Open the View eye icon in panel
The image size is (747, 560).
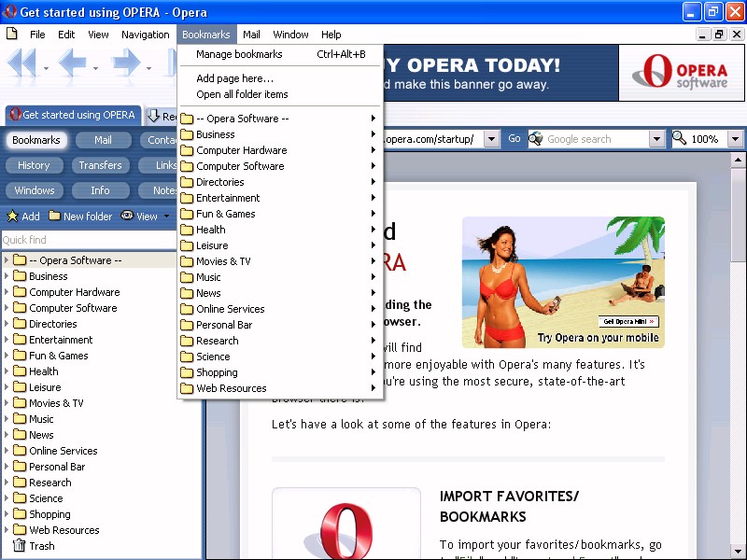pos(127,216)
